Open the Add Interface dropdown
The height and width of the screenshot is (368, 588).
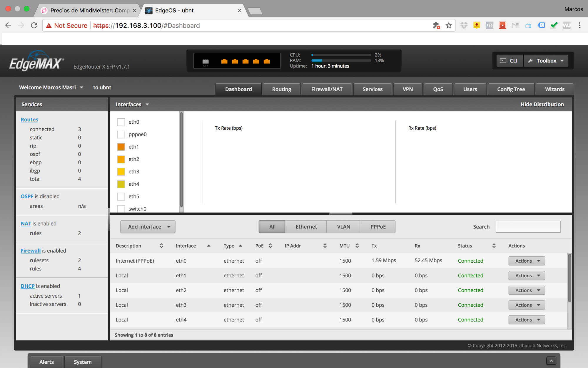148,227
